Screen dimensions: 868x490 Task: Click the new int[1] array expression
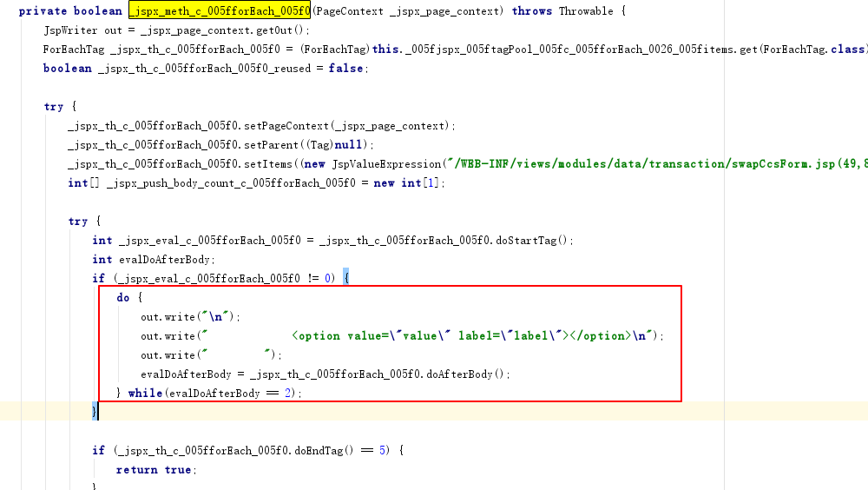click(x=407, y=183)
